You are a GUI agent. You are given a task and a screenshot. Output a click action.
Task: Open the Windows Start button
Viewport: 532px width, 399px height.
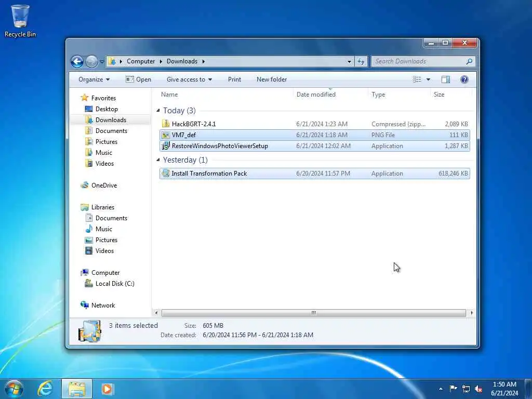(14, 389)
